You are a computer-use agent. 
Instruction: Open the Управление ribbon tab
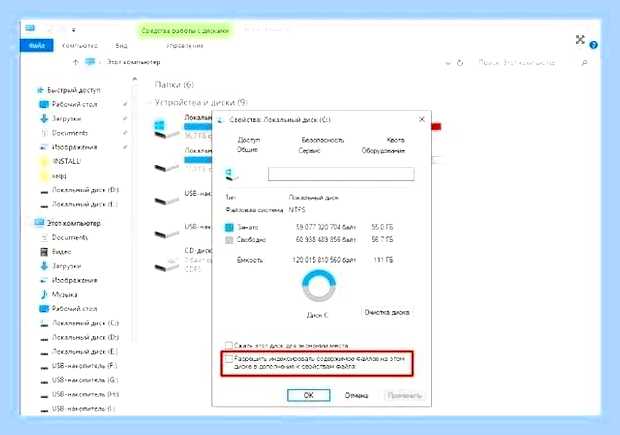[x=185, y=45]
